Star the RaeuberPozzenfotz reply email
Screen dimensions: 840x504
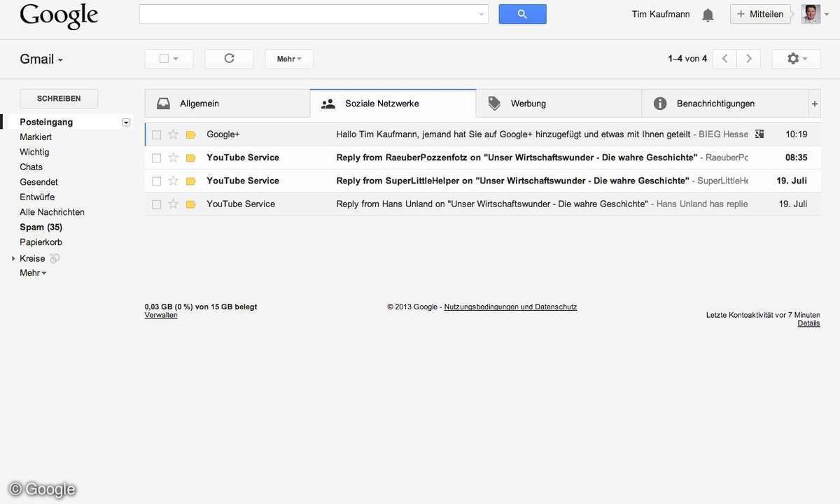174,157
